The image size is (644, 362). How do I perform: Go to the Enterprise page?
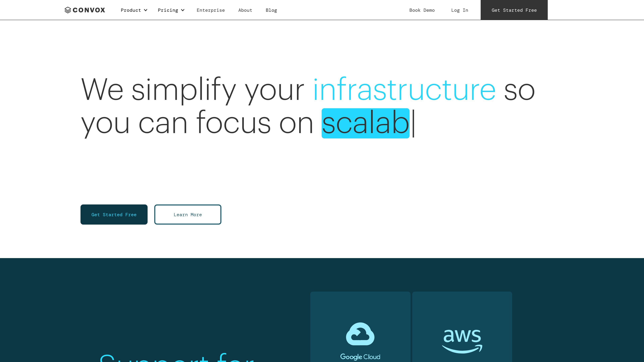[x=211, y=10]
